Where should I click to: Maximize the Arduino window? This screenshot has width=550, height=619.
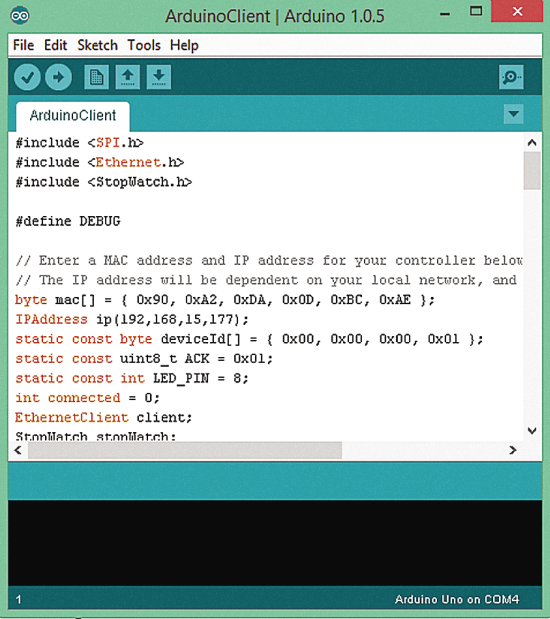tap(476, 11)
